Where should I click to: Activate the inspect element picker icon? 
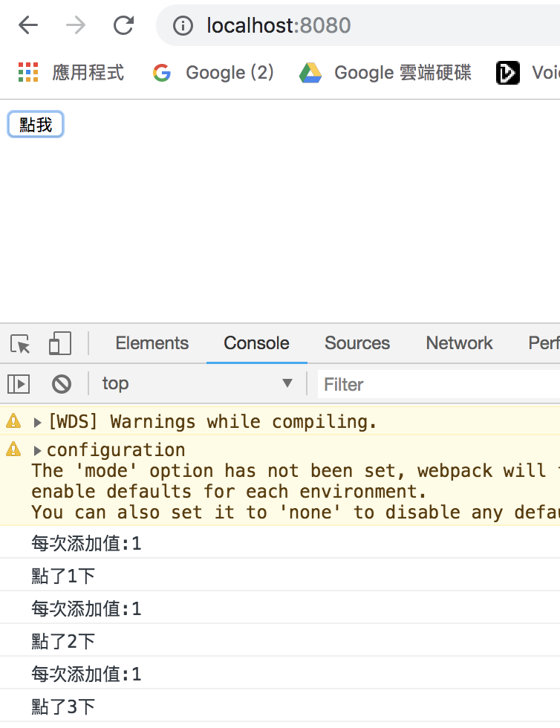click(20, 343)
